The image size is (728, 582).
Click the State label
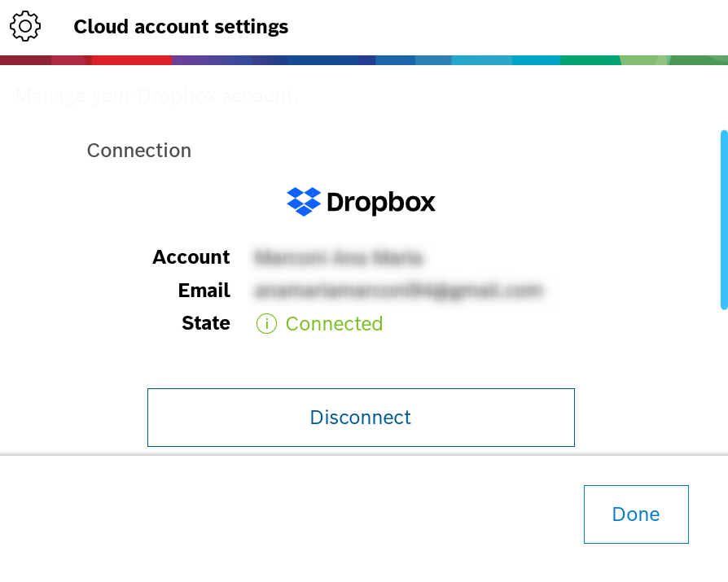tap(206, 323)
